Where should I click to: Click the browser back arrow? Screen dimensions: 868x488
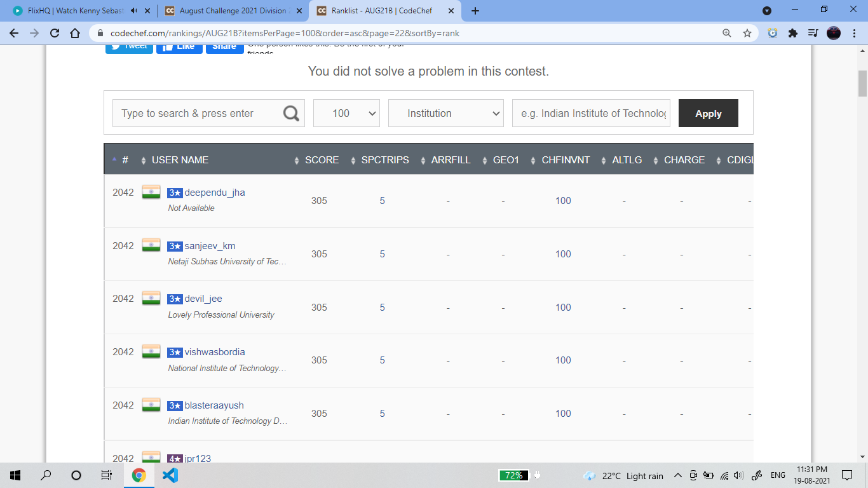pyautogui.click(x=14, y=33)
